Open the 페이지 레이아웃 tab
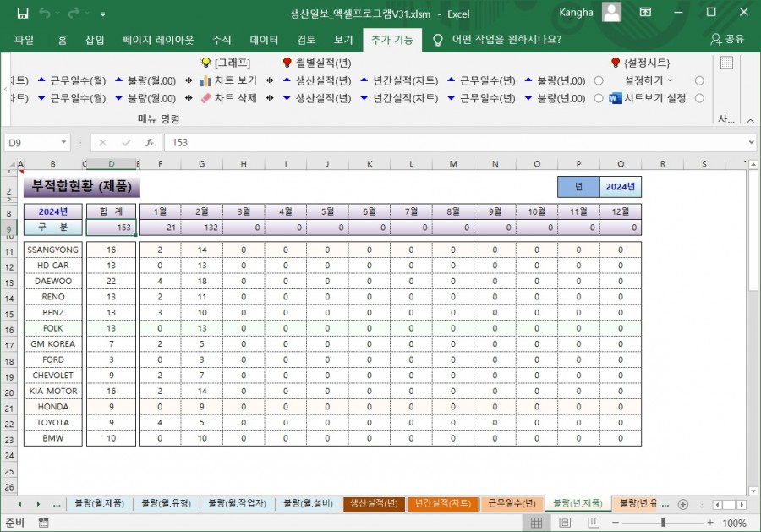This screenshot has width=761, height=532. [x=158, y=40]
